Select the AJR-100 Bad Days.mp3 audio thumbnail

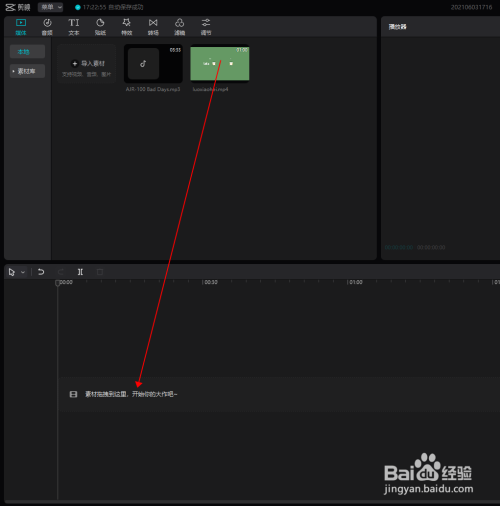[153, 64]
